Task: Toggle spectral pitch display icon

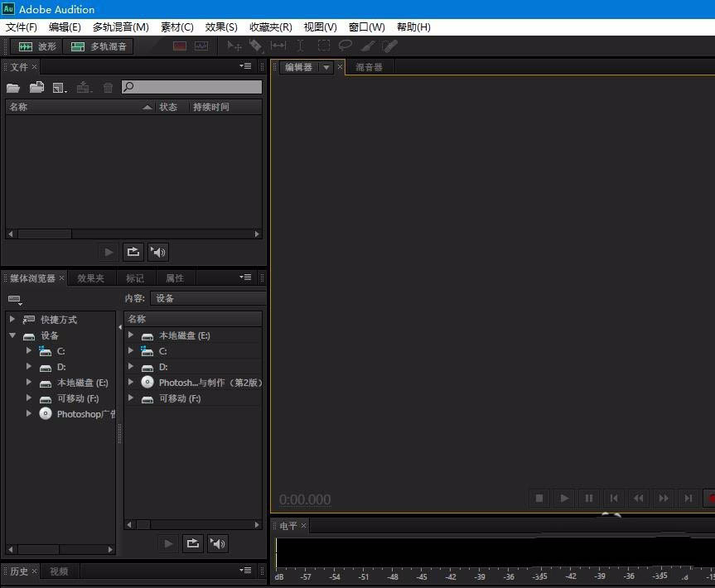Action: coord(201,46)
